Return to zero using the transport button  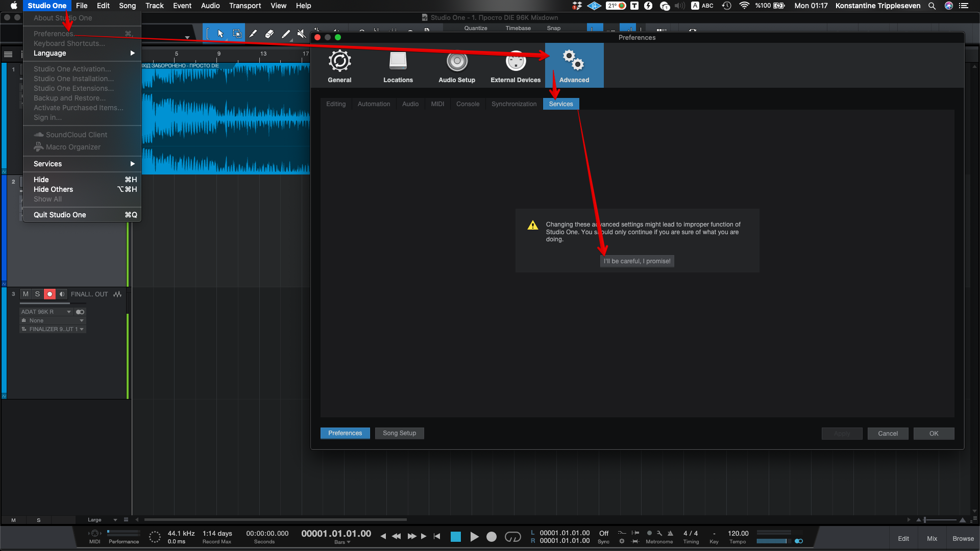[x=437, y=536]
